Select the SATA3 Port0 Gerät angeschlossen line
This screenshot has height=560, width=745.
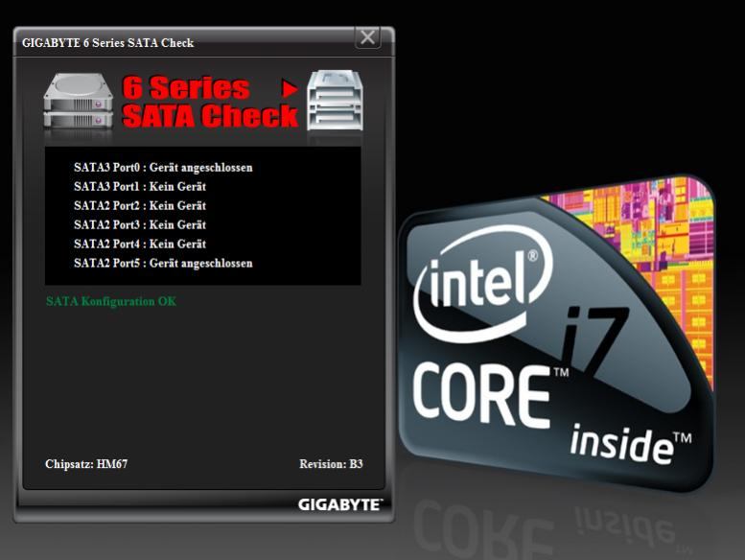click(x=163, y=168)
